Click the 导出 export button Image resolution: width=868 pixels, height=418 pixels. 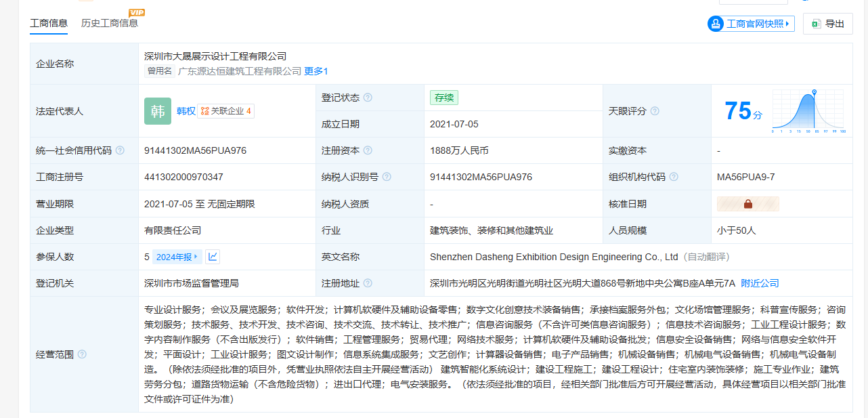pyautogui.click(x=827, y=24)
